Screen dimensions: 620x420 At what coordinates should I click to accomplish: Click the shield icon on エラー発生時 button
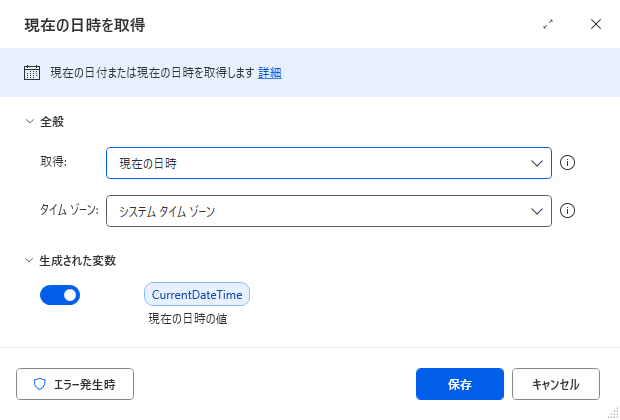click(40, 384)
